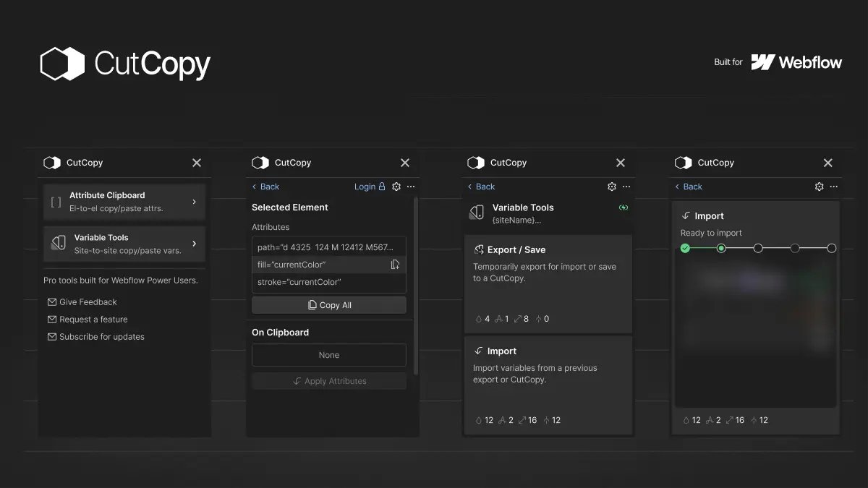Click the envelope icon next to Subscribe for updates

point(52,337)
